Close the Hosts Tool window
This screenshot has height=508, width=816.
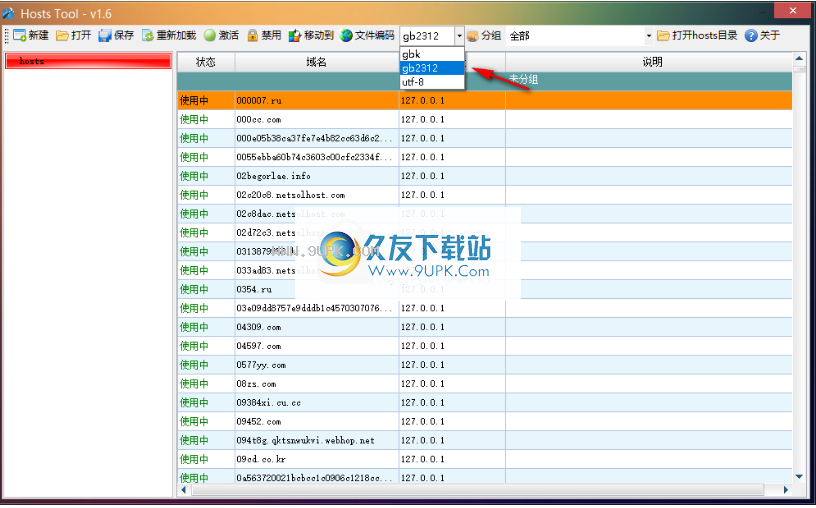tap(793, 10)
